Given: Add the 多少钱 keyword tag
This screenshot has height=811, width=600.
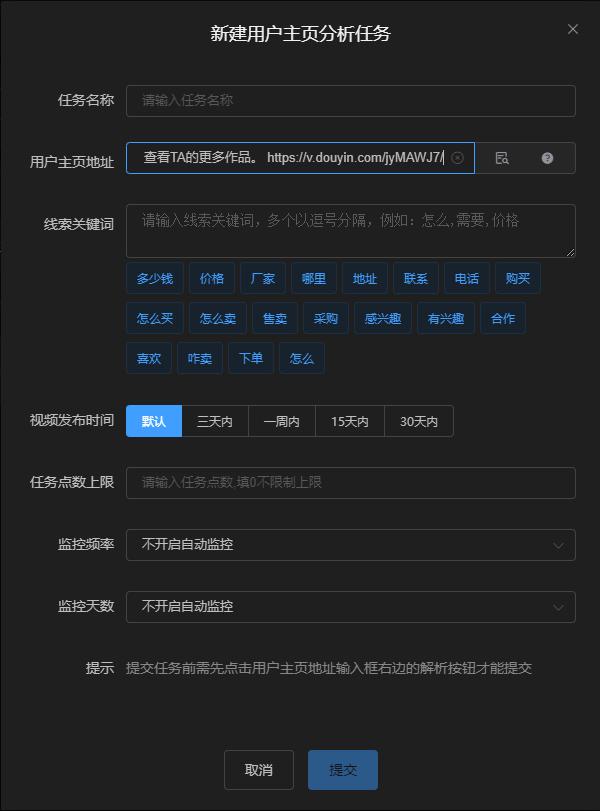Looking at the screenshot, I should pos(155,278).
